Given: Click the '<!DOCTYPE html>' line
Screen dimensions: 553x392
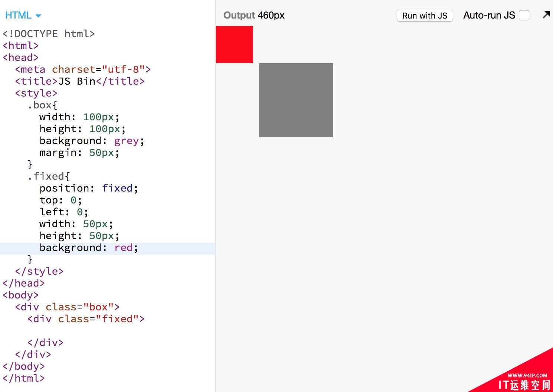Looking at the screenshot, I should 49,34.
